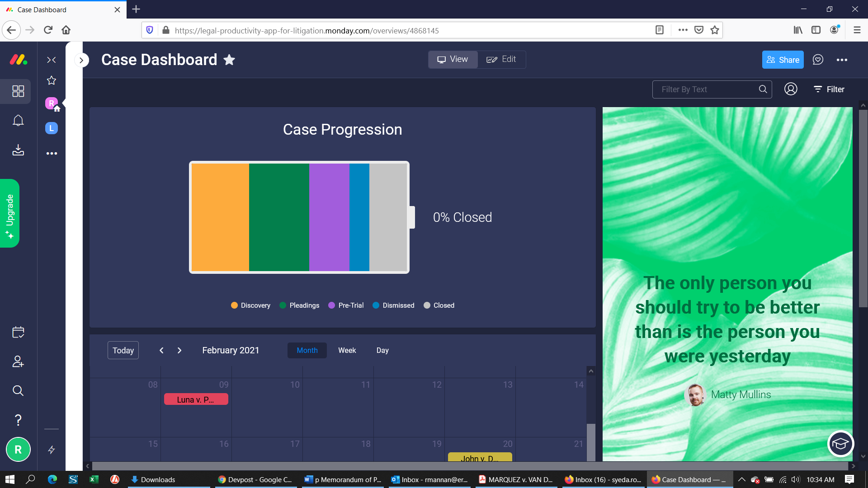Open the dashboard three-dots menu
The height and width of the screenshot is (488, 868).
(842, 60)
